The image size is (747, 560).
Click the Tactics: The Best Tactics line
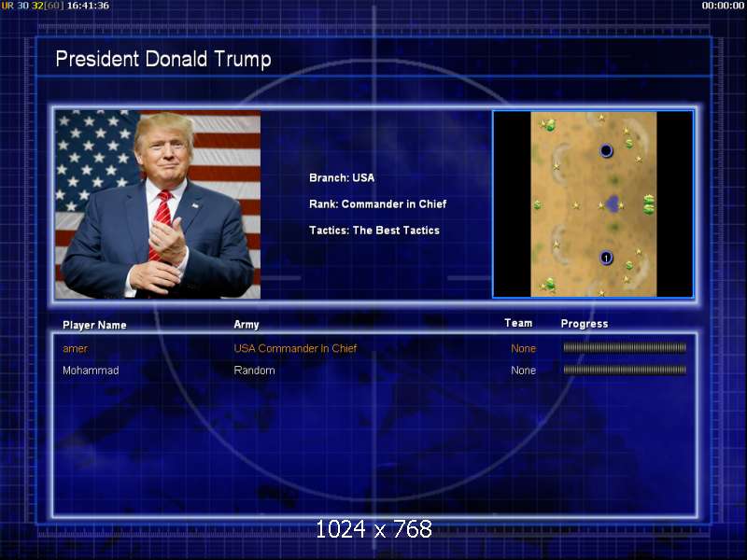click(374, 231)
